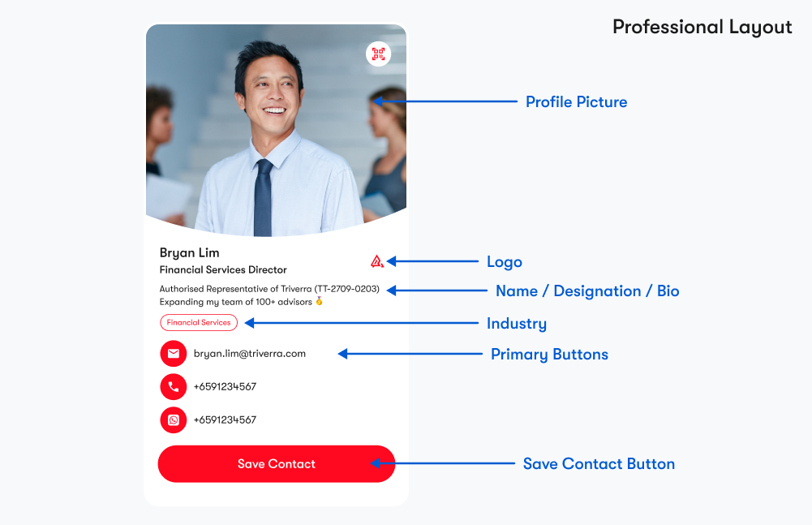Click the Name / Designation / Bio label

(587, 291)
